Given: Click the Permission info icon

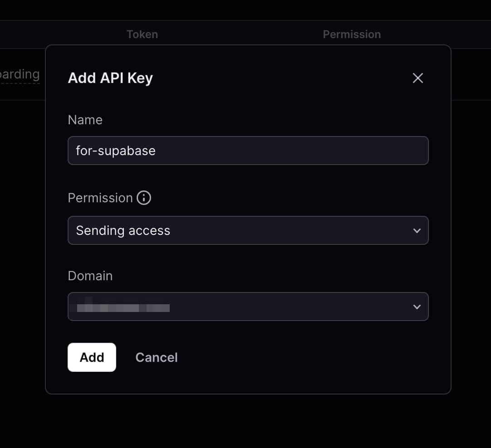Looking at the screenshot, I should [x=144, y=198].
